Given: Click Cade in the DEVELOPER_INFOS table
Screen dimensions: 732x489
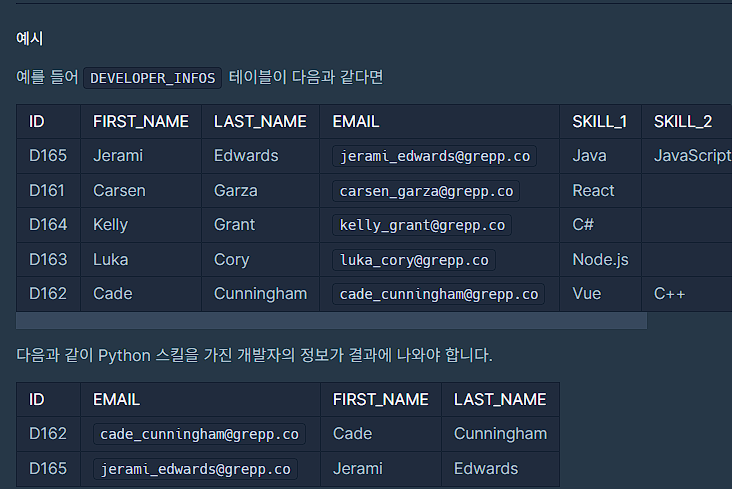Looking at the screenshot, I should (113, 294).
